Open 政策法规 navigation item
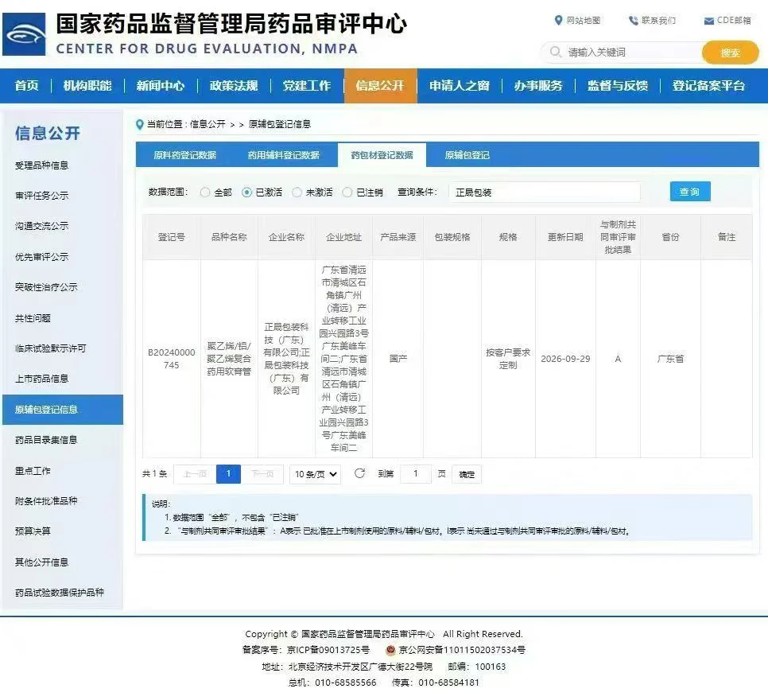Image resolution: width=768 pixels, height=700 pixels. 234,86
